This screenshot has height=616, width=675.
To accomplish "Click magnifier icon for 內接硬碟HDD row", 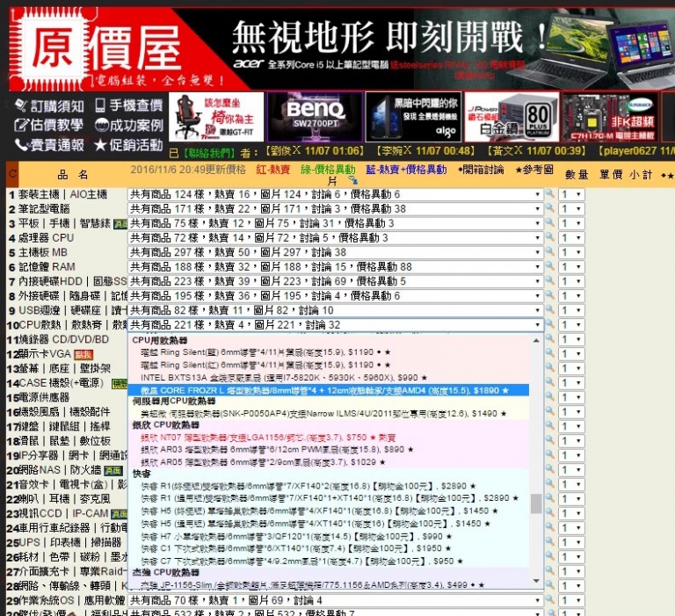I will (x=549, y=280).
